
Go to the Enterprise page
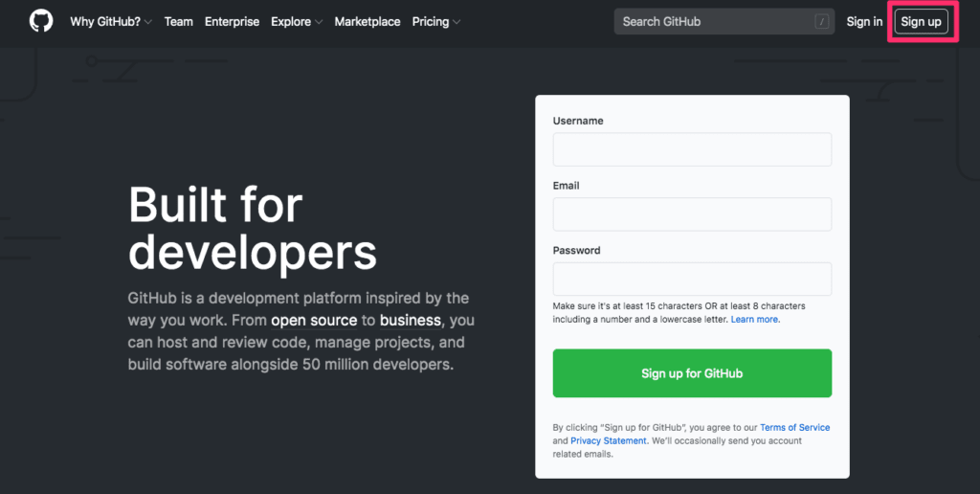click(232, 22)
